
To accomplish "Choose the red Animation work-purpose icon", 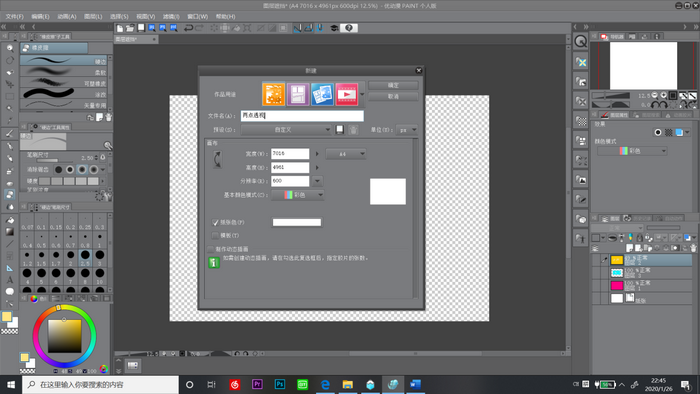I will (x=347, y=94).
